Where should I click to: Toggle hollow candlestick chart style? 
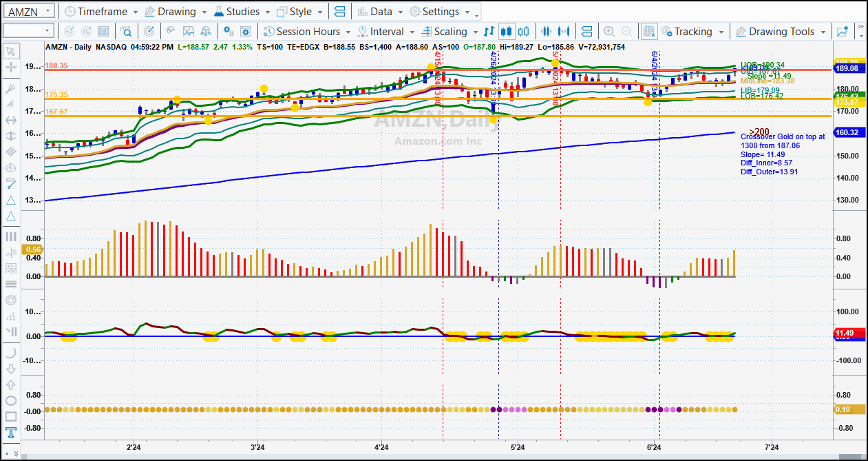point(525,32)
